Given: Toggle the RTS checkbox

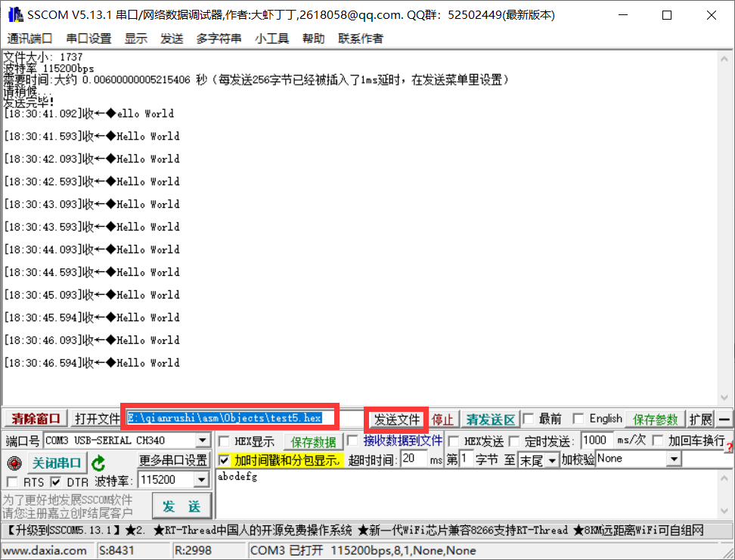Looking at the screenshot, I should (12, 481).
